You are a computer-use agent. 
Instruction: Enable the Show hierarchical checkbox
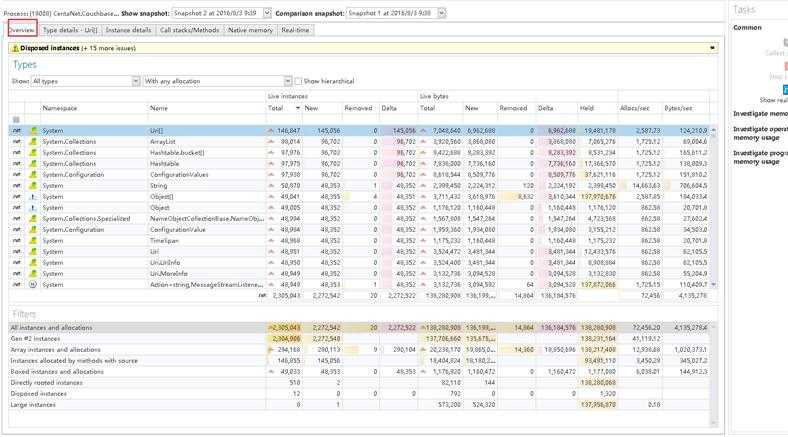point(298,81)
